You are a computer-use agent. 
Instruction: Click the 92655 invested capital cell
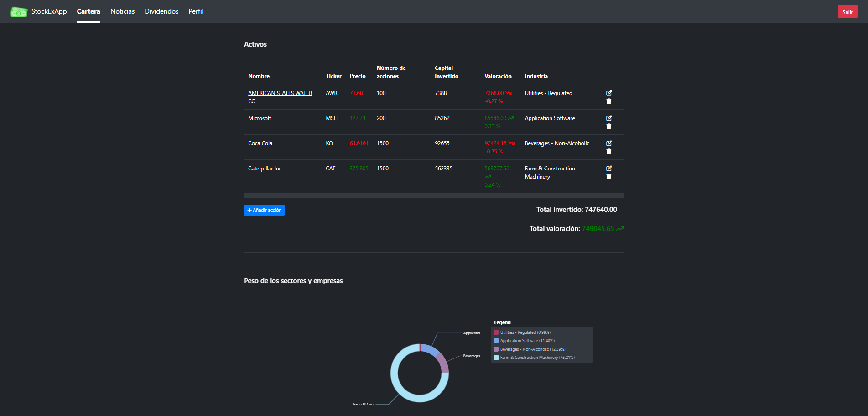point(442,143)
